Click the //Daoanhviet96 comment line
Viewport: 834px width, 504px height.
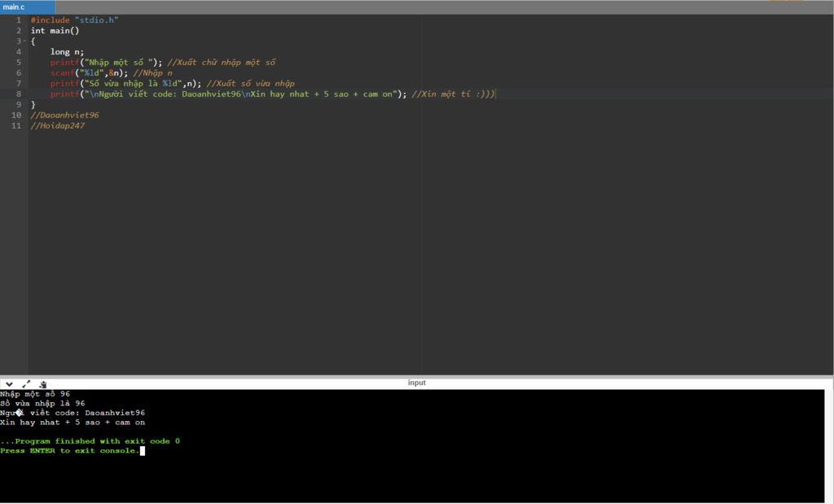tap(64, 116)
